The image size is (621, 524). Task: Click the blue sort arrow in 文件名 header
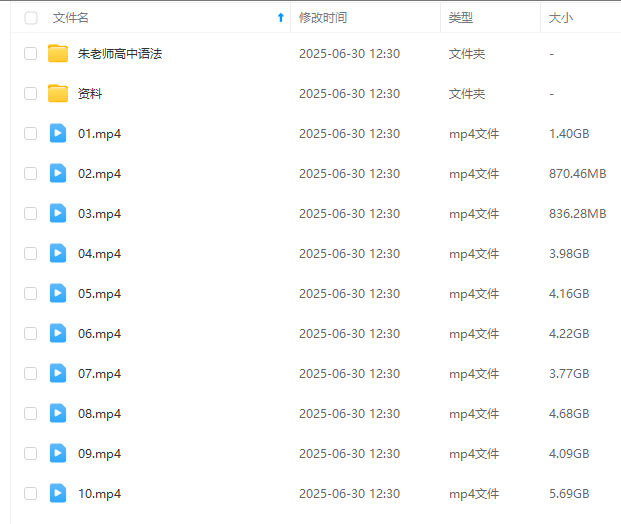[x=281, y=17]
